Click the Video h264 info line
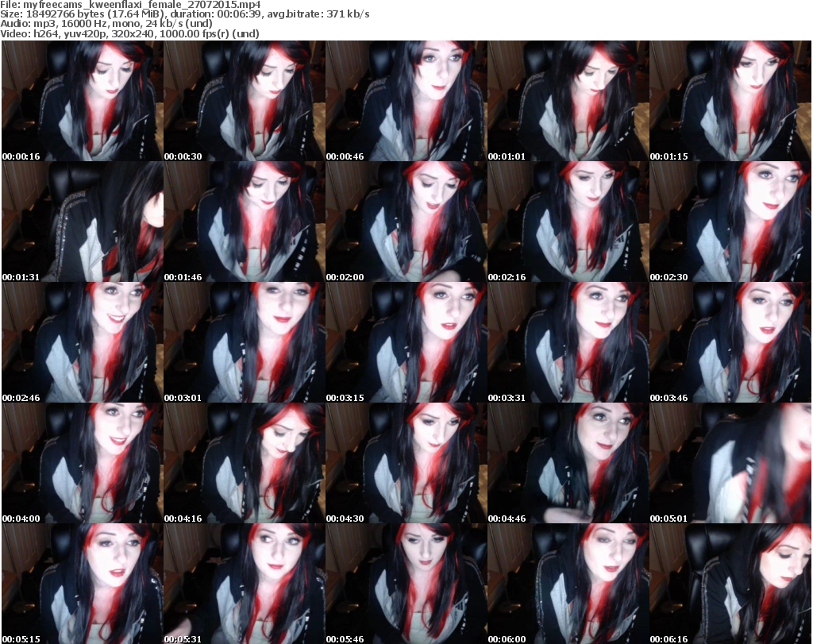 tap(129, 33)
